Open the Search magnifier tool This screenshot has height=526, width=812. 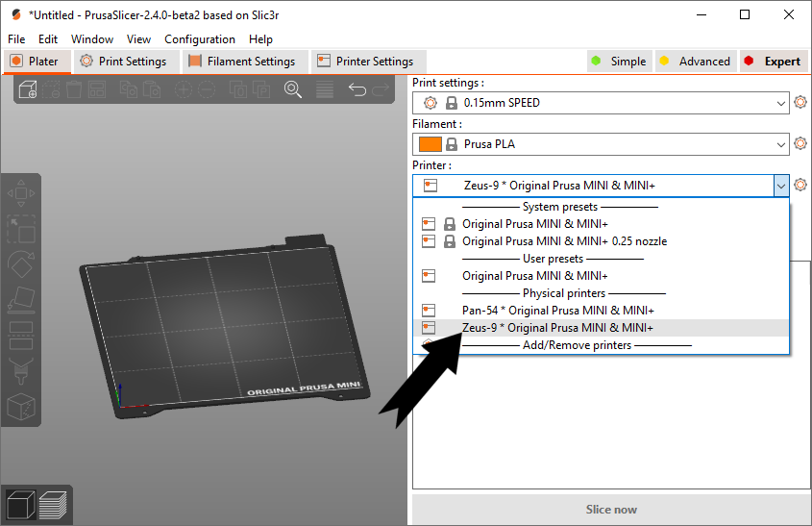pyautogui.click(x=292, y=89)
